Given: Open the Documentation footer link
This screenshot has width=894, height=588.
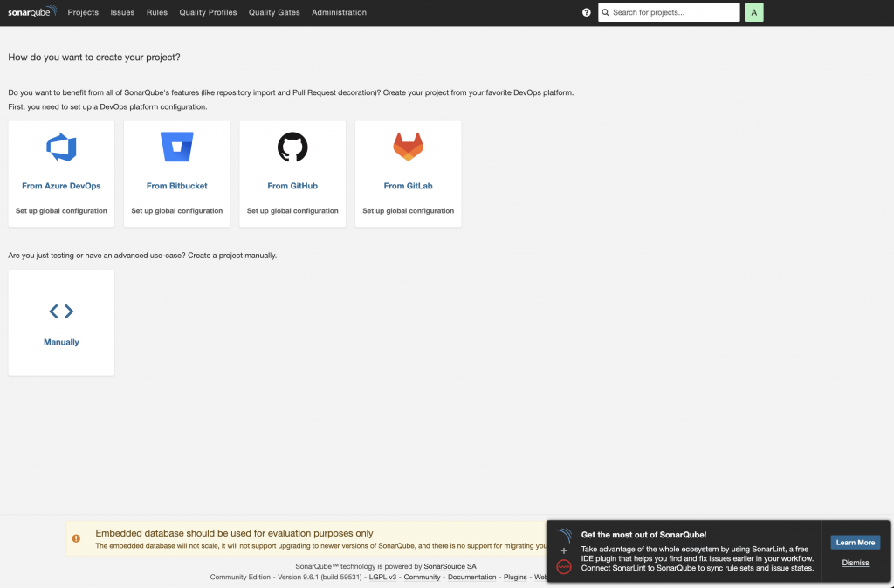Looking at the screenshot, I should pyautogui.click(x=472, y=578).
